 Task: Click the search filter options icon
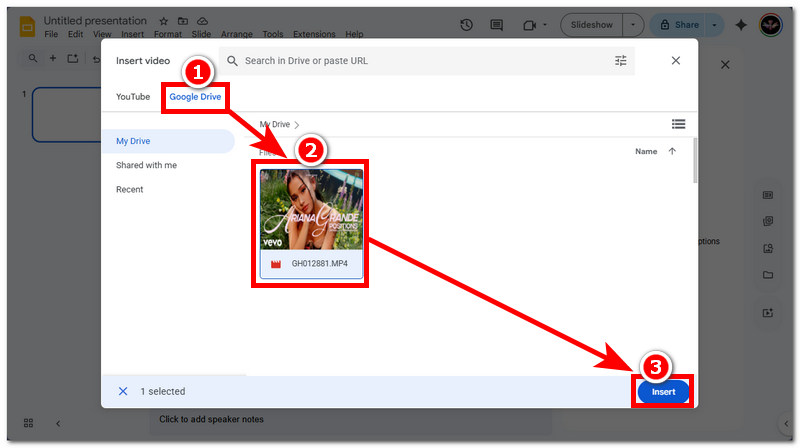[620, 61]
